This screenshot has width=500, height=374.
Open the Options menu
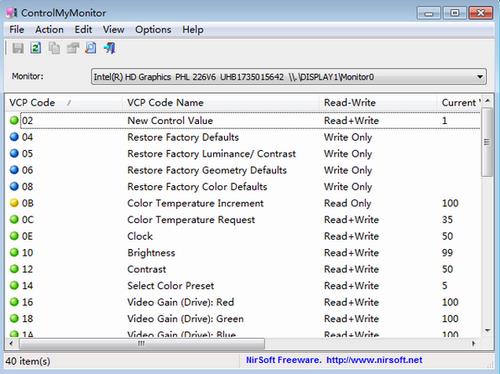(153, 30)
